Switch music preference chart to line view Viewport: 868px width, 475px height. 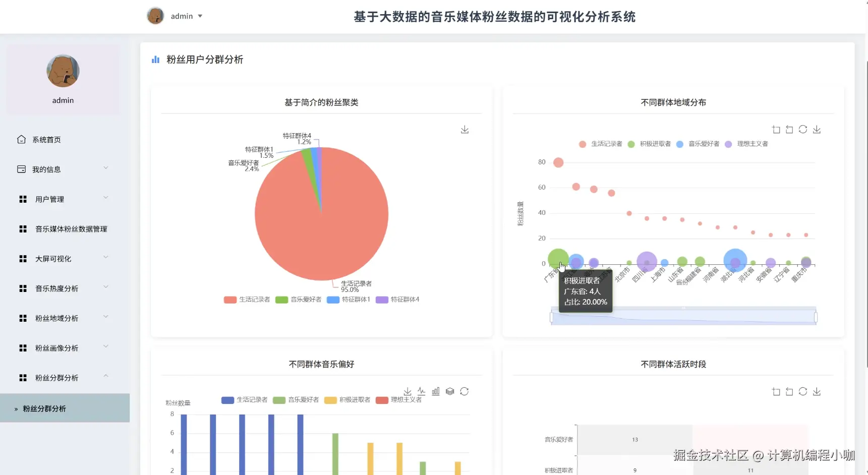[422, 391]
